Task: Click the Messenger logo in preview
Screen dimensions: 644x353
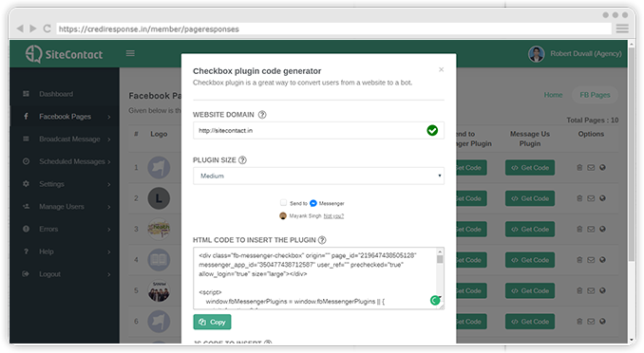Action: click(x=313, y=203)
